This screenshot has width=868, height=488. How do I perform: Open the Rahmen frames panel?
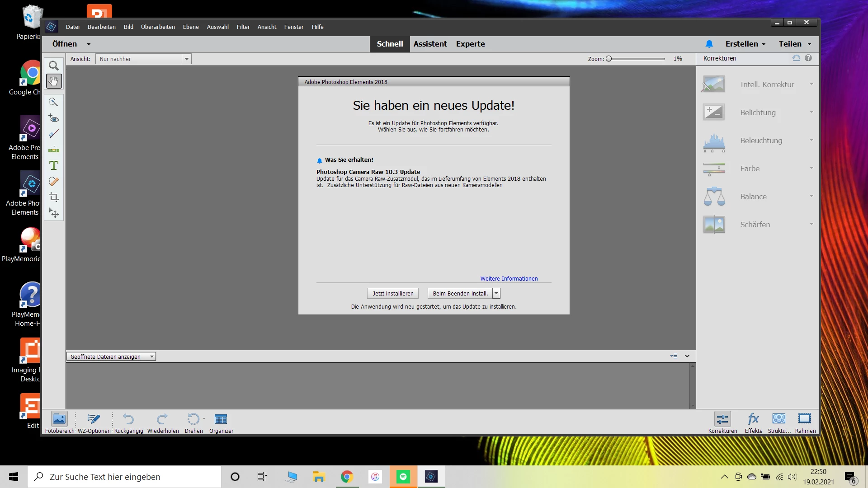pyautogui.click(x=805, y=423)
